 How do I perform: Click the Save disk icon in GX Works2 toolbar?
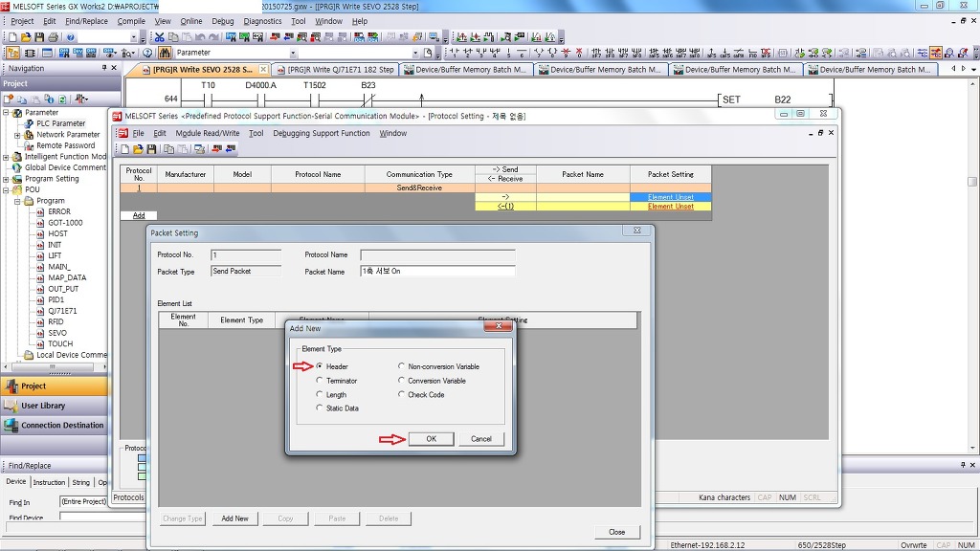point(39,37)
